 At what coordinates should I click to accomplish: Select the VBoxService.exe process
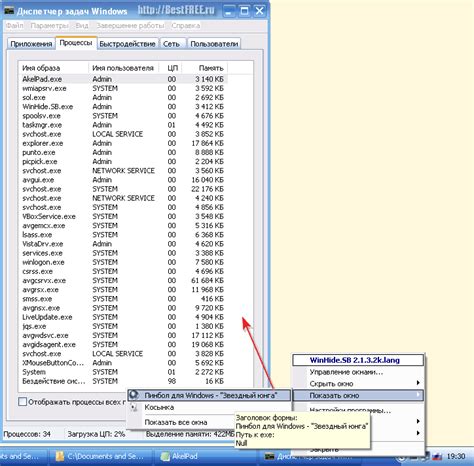click(x=123, y=216)
